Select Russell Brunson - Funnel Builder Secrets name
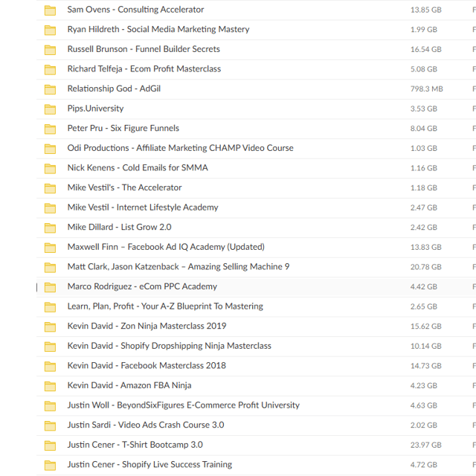Image resolution: width=476 pixels, height=476 pixels. [144, 49]
